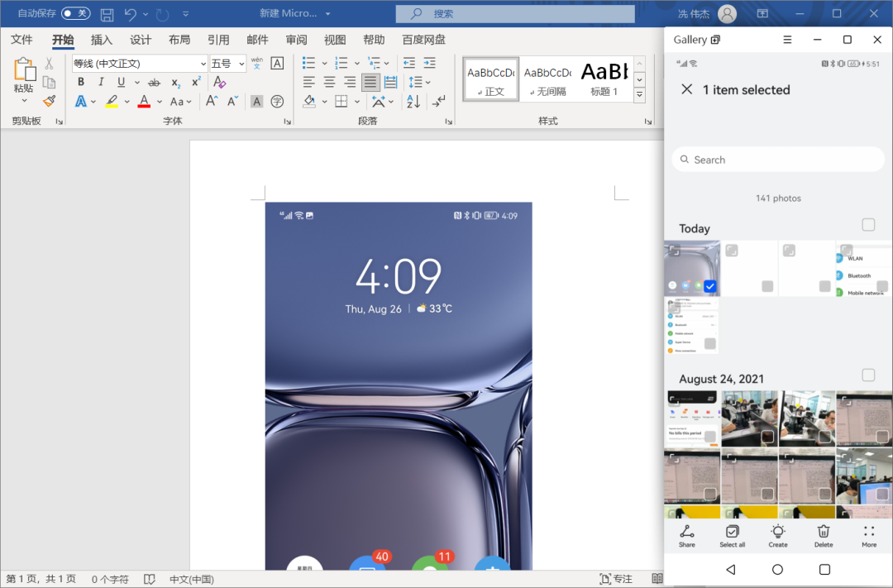Open the font name dropdown
This screenshot has width=893, height=588.
click(x=203, y=63)
